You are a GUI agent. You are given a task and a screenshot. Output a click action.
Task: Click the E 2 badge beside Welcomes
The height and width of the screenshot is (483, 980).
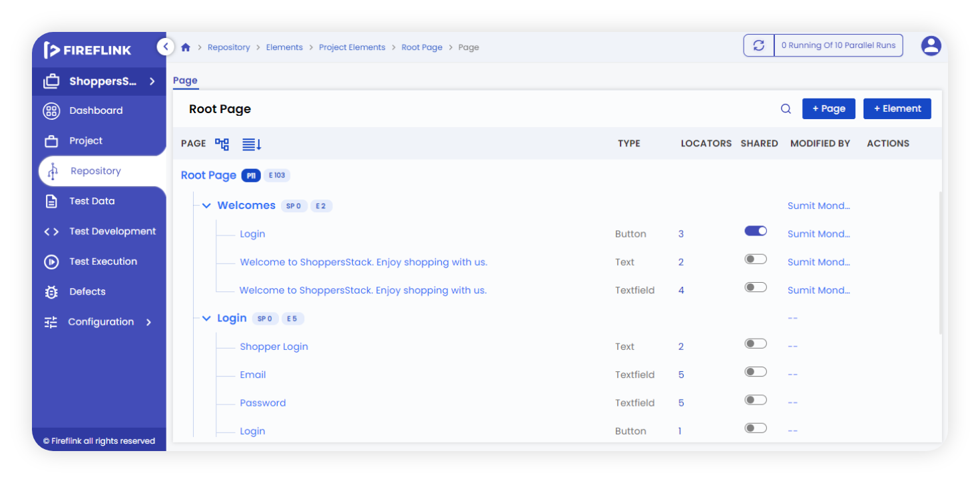pos(321,206)
